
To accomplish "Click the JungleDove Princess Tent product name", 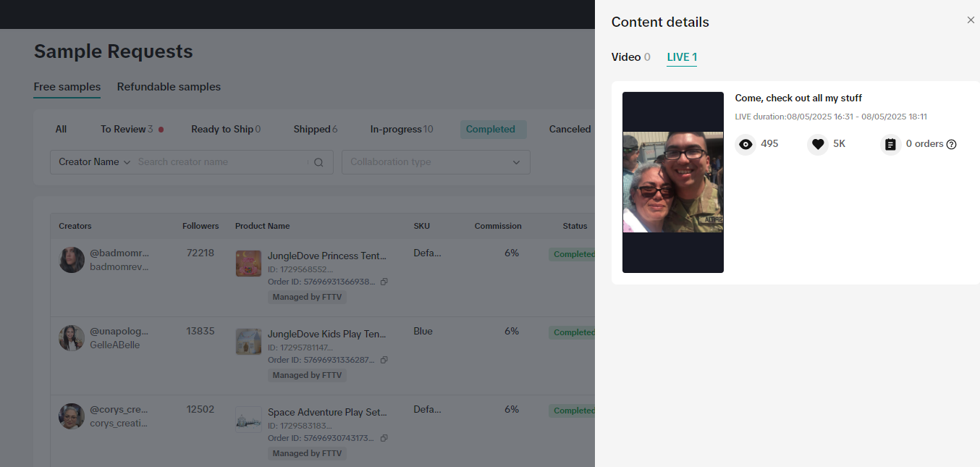I will (x=327, y=256).
